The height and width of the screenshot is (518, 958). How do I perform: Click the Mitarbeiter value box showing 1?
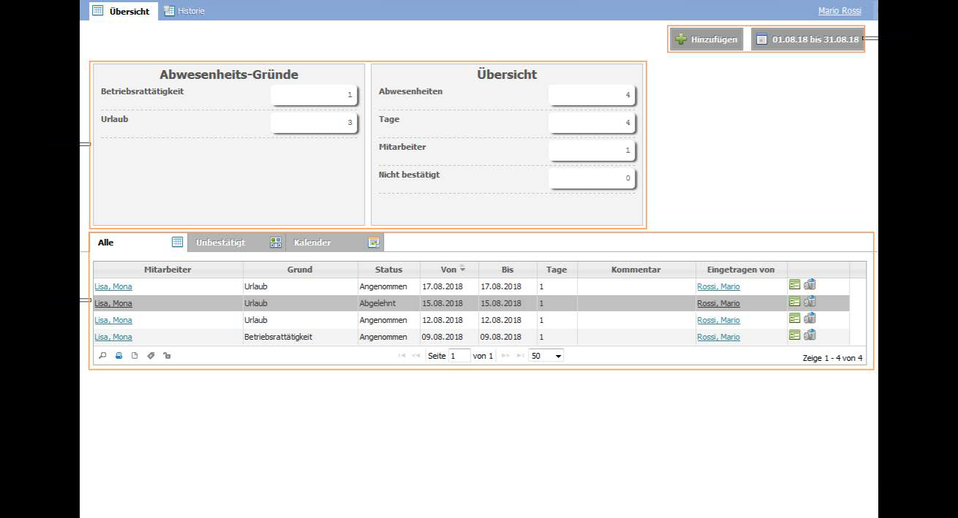pyautogui.click(x=592, y=150)
